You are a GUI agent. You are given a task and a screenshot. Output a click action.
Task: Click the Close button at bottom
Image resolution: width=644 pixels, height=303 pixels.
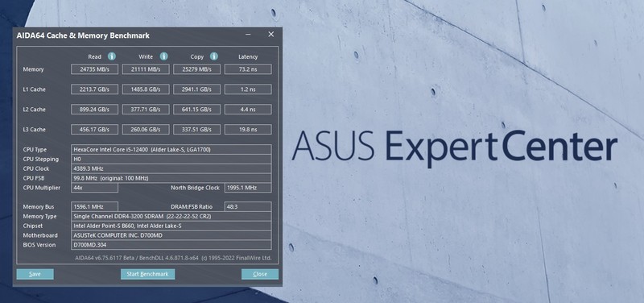[260, 274]
